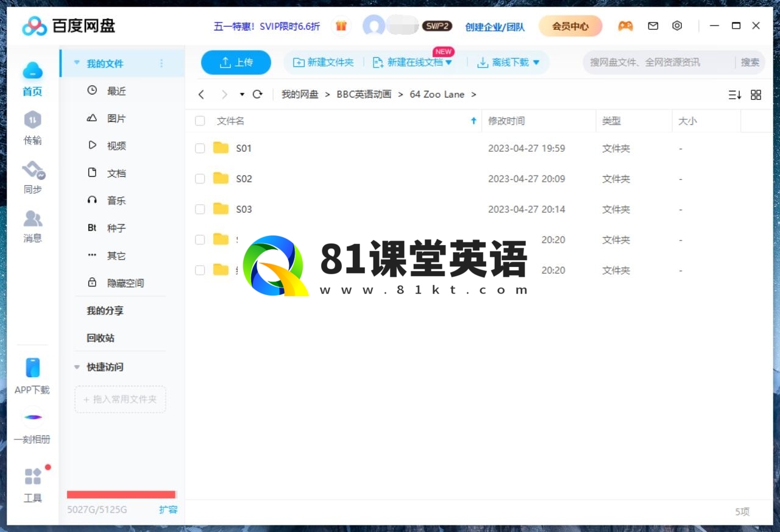Click the user avatar icon
The image size is (780, 532).
point(374,26)
